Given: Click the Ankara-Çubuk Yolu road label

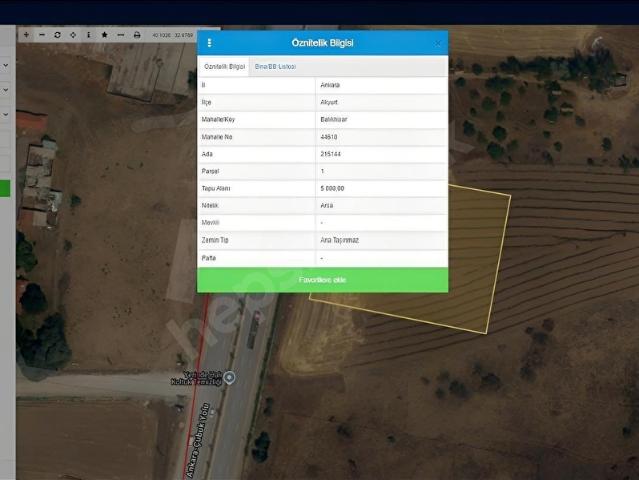Looking at the screenshot, I should click(198, 440).
